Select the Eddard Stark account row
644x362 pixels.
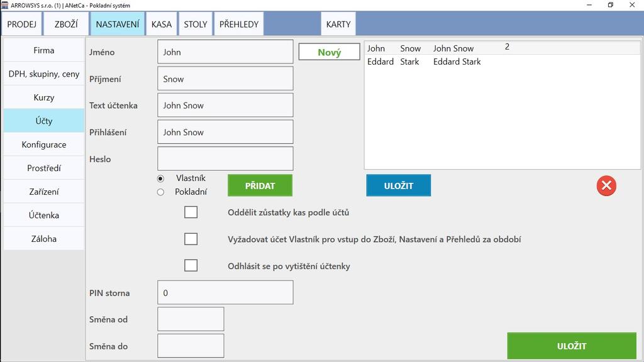(502, 62)
